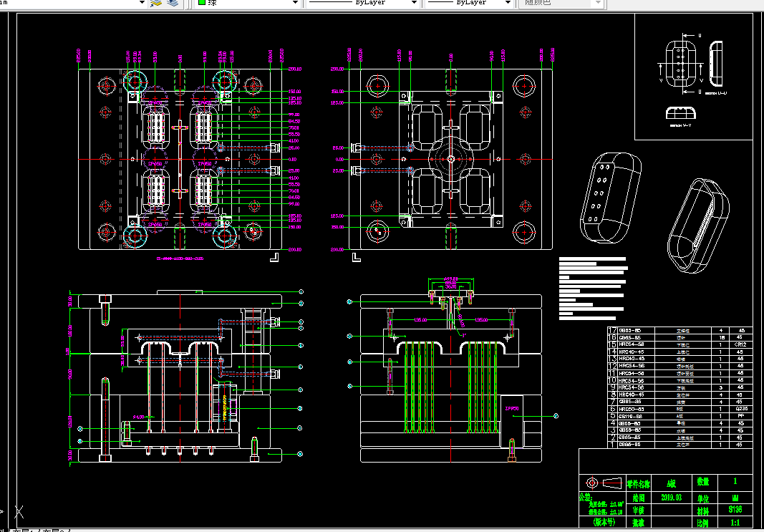Select item number "1" in parts list

(x=613, y=445)
